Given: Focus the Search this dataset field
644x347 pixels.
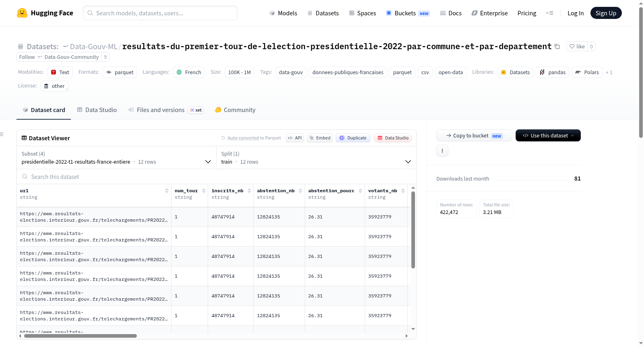Looking at the screenshot, I should (217, 177).
